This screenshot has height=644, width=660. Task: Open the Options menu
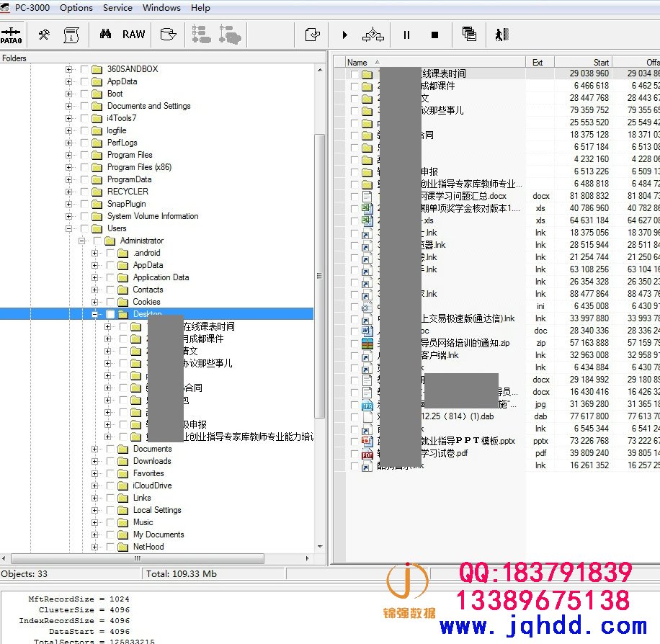(76, 8)
